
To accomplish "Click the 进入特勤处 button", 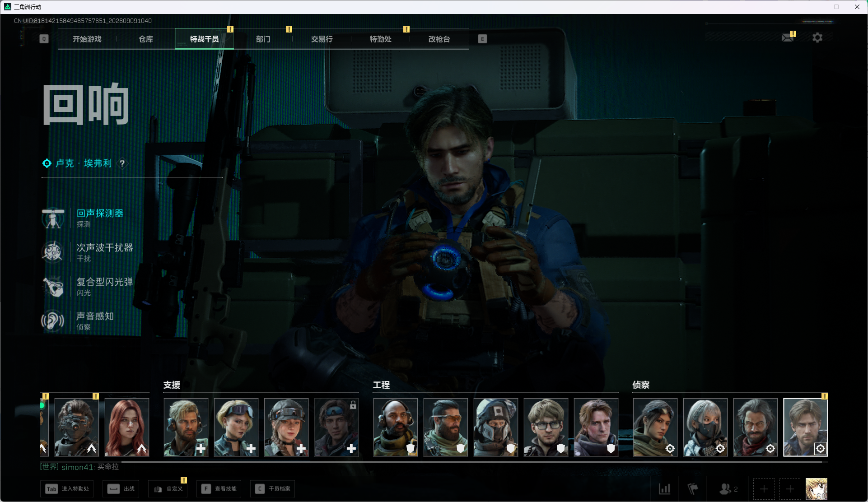I will pyautogui.click(x=67, y=488).
